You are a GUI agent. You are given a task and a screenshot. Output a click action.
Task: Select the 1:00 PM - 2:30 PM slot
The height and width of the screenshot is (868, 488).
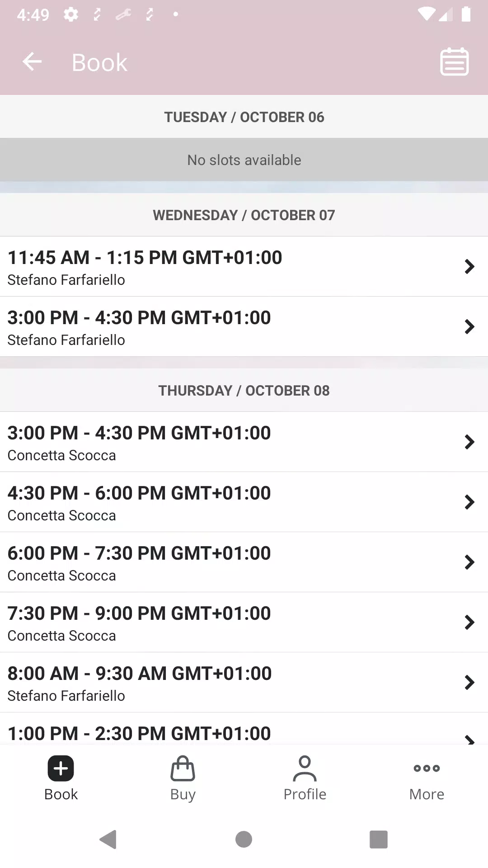pos(244,729)
